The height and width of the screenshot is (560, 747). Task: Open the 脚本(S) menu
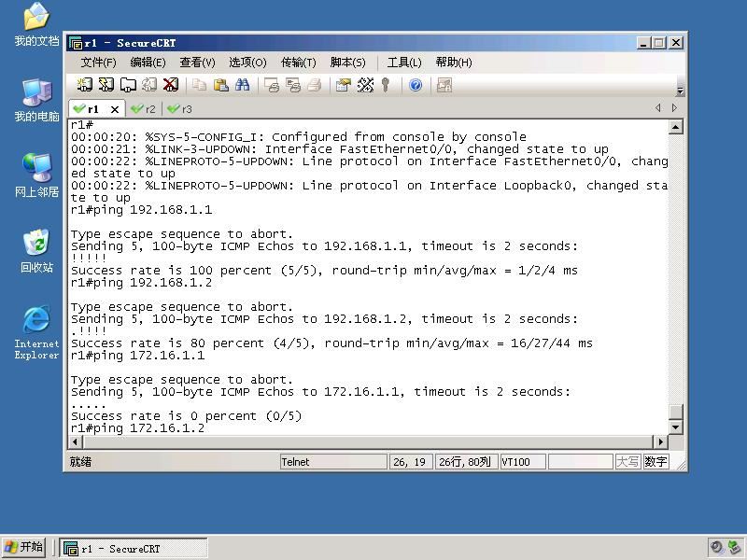tap(347, 63)
